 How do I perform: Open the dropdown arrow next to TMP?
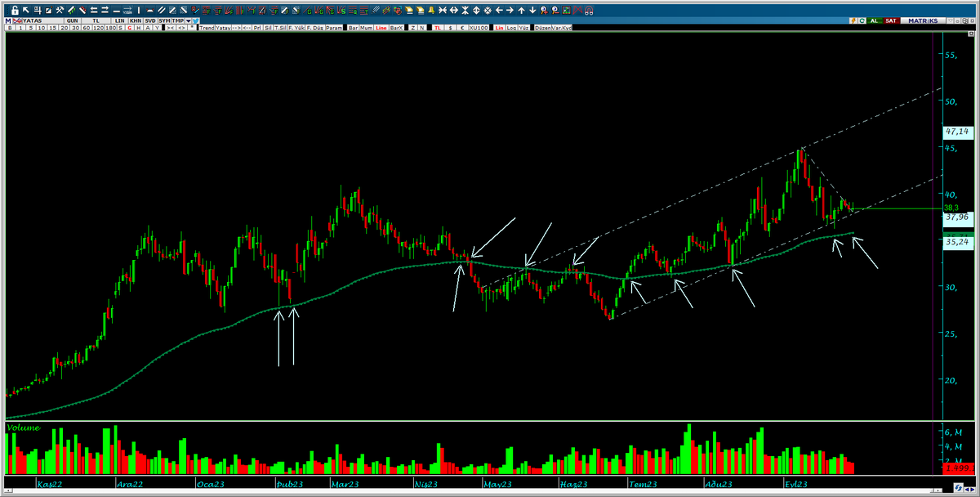click(188, 20)
